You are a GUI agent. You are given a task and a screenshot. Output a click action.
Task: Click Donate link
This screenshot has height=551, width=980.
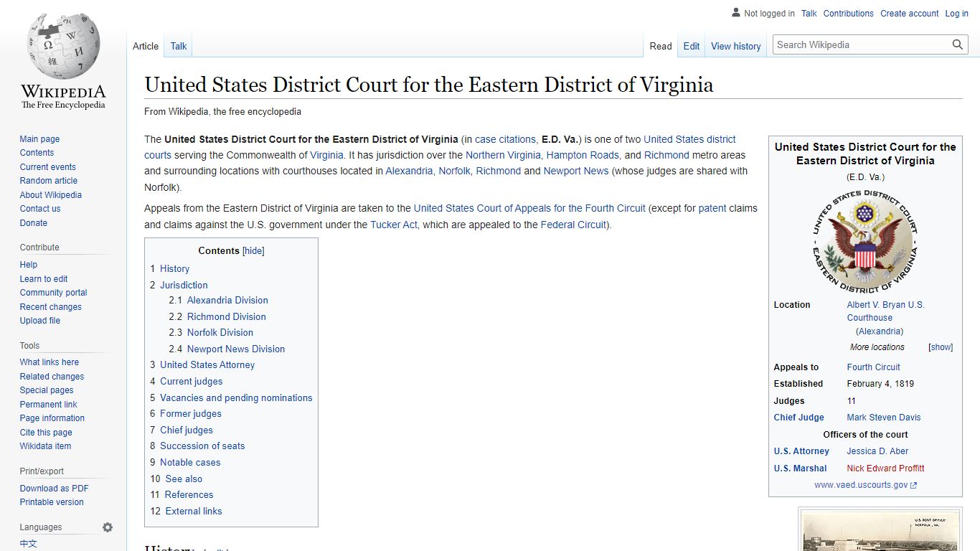pos(34,223)
